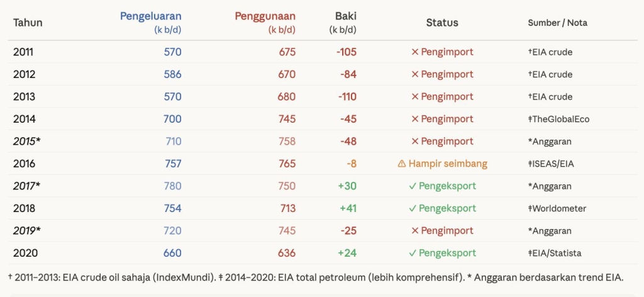Viewport: 644px width, 297px height.
Task: Click the +41 balance value for 2018
Action: [347, 208]
